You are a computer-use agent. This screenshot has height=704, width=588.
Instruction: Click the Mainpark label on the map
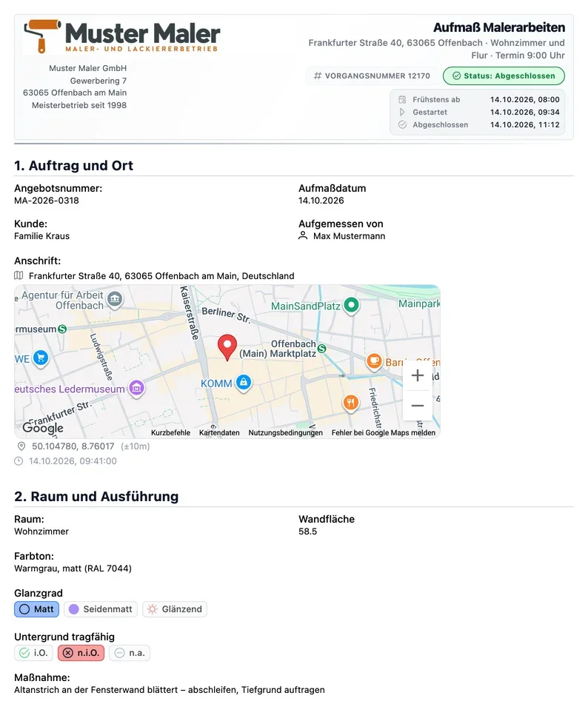pos(419,304)
